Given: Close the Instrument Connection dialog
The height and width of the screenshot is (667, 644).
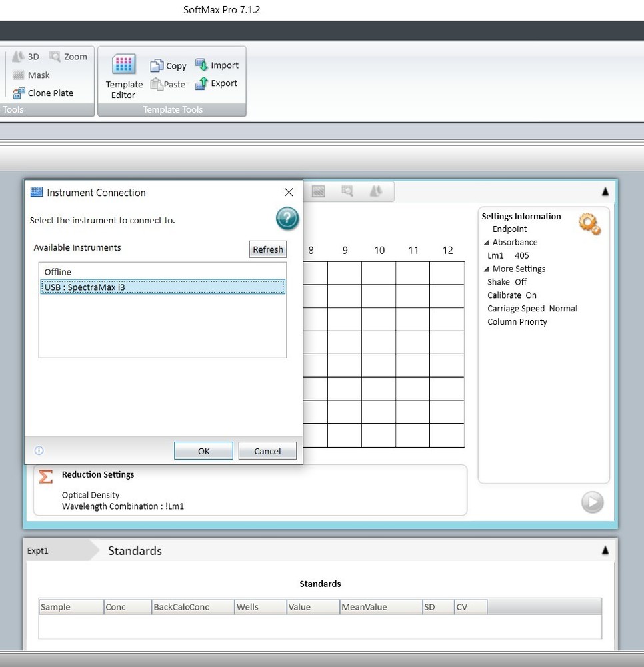Looking at the screenshot, I should click(289, 192).
